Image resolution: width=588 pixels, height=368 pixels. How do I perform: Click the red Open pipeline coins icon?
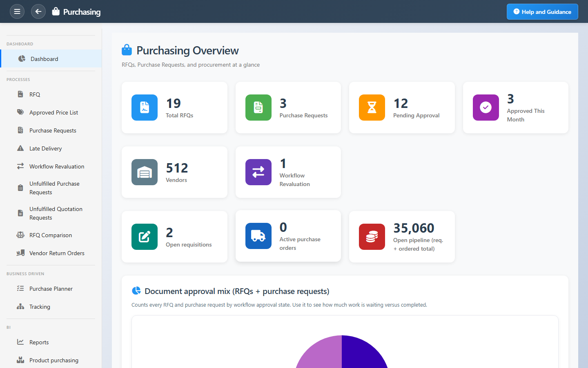372,237
